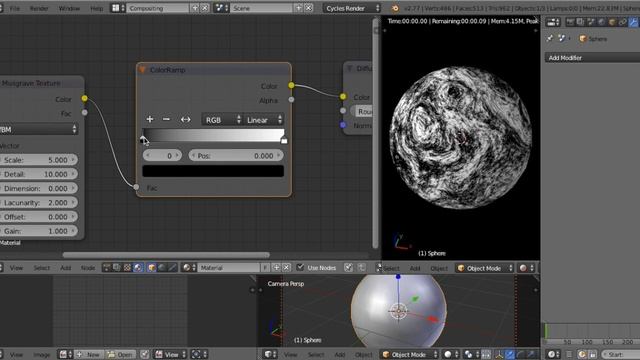The height and width of the screenshot is (360, 640).
Task: Open the Add Modifier dropdown
Action: 592,58
